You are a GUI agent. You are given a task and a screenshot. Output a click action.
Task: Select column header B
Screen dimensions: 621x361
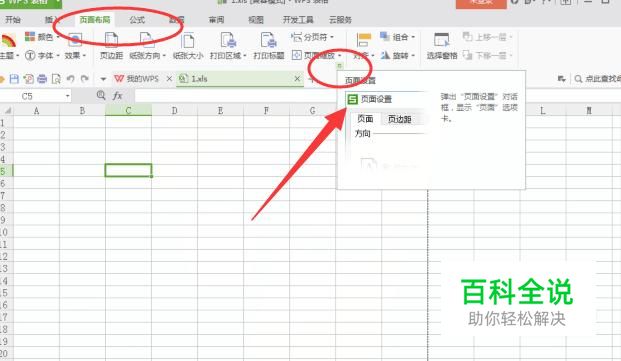82,110
